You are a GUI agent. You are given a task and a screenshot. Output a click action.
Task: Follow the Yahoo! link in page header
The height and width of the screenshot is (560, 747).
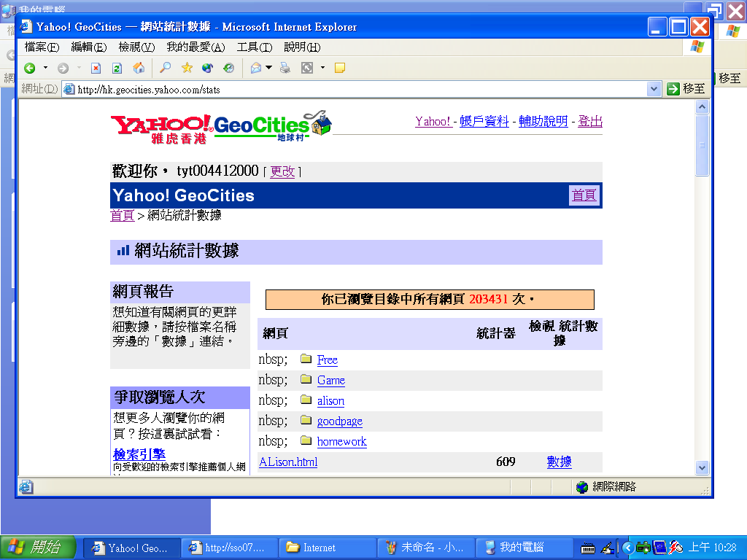pyautogui.click(x=433, y=122)
